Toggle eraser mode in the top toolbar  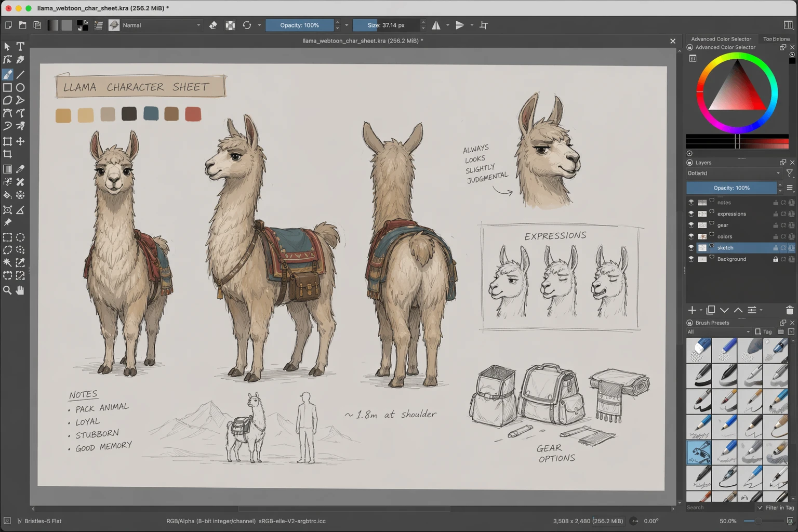click(213, 25)
